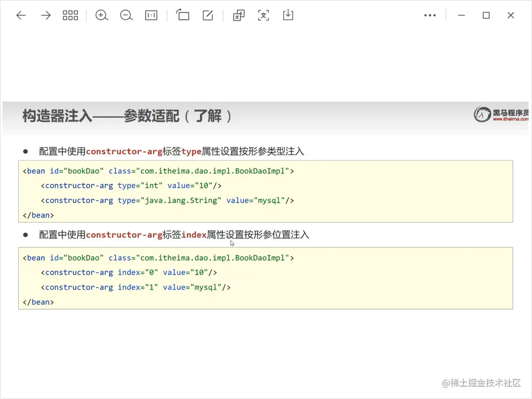The height and width of the screenshot is (399, 532).
Task: Zoom out of the image
Action: pyautogui.click(x=127, y=15)
